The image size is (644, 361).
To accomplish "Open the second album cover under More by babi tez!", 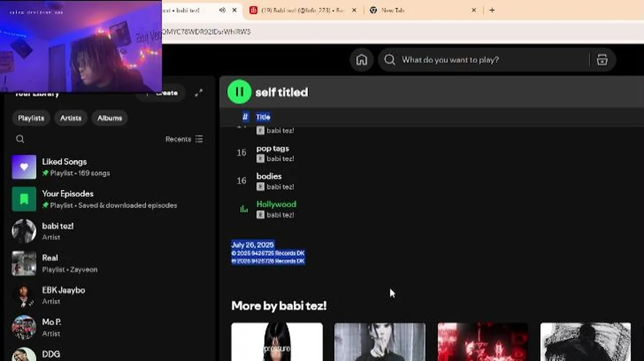I will pyautogui.click(x=380, y=342).
